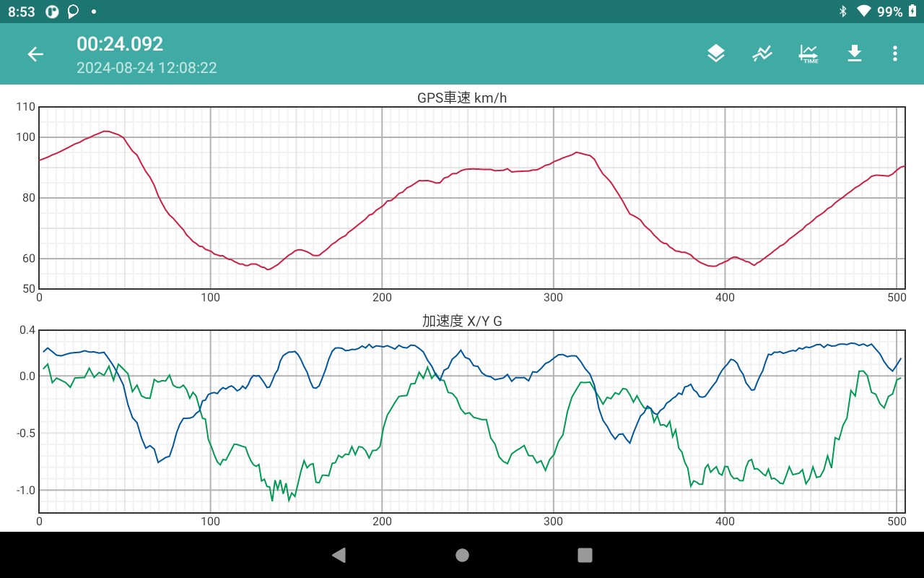
Task: Click the 300 mark on the GPS speed x-axis
Action: tap(554, 298)
